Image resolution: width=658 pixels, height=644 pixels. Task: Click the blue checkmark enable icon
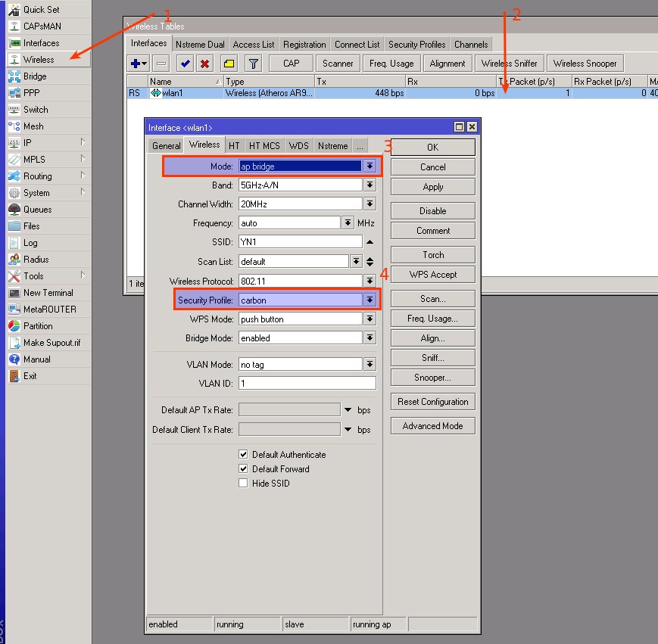(x=184, y=64)
